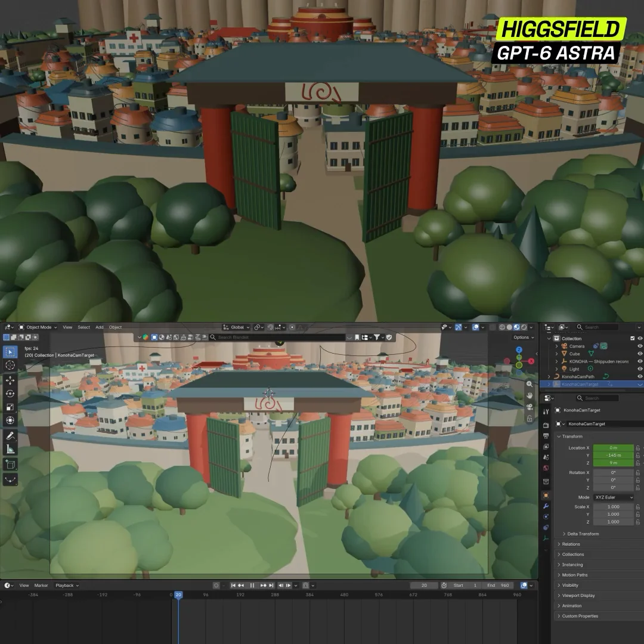
Task: Open the rotation Mode XYZ Euler dropdown
Action: click(x=614, y=497)
